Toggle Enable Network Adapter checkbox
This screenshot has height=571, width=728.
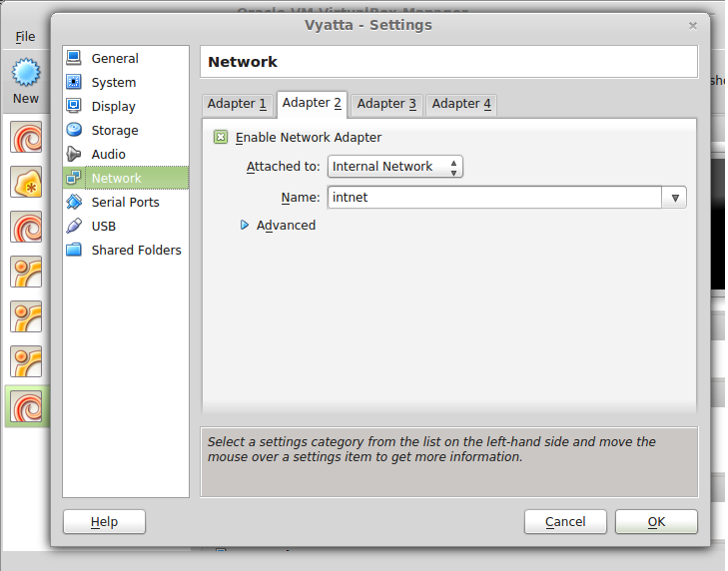[221, 137]
